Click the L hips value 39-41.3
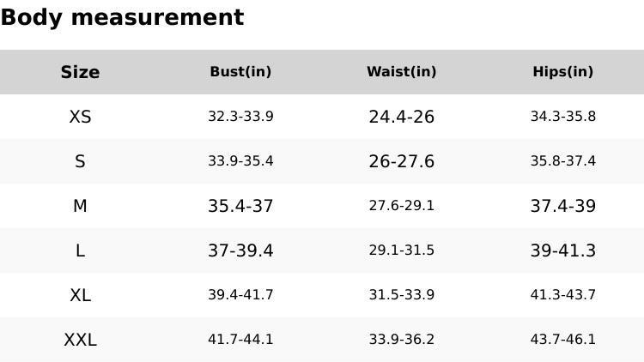 click(563, 250)
